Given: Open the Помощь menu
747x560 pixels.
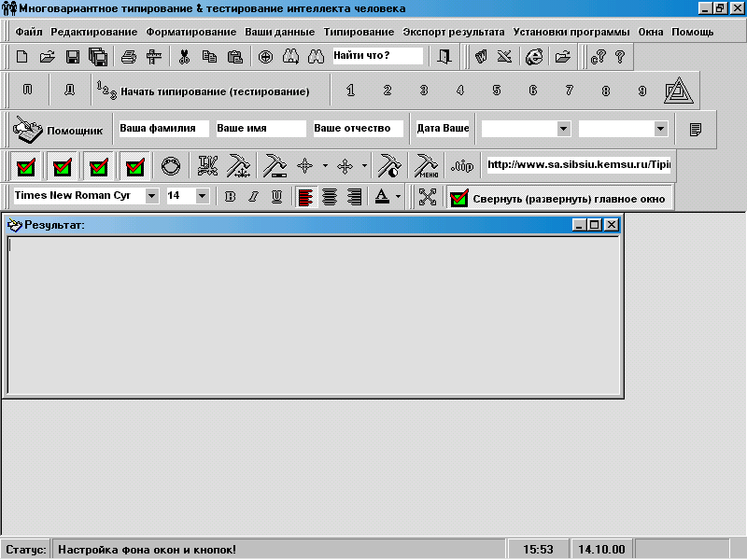Looking at the screenshot, I should pyautogui.click(x=692, y=32).
